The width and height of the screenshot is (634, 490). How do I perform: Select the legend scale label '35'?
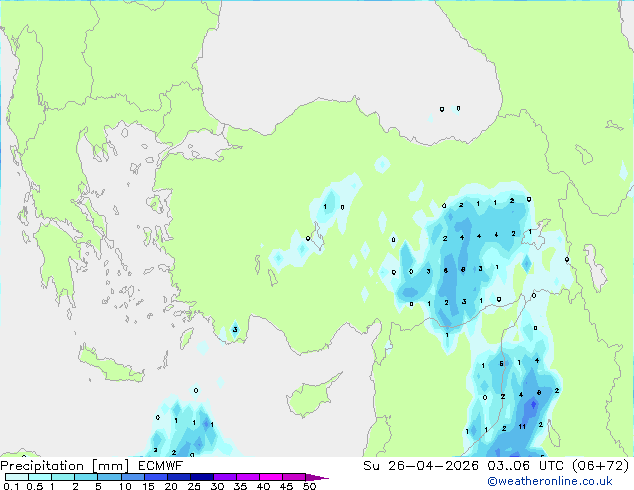point(240,486)
